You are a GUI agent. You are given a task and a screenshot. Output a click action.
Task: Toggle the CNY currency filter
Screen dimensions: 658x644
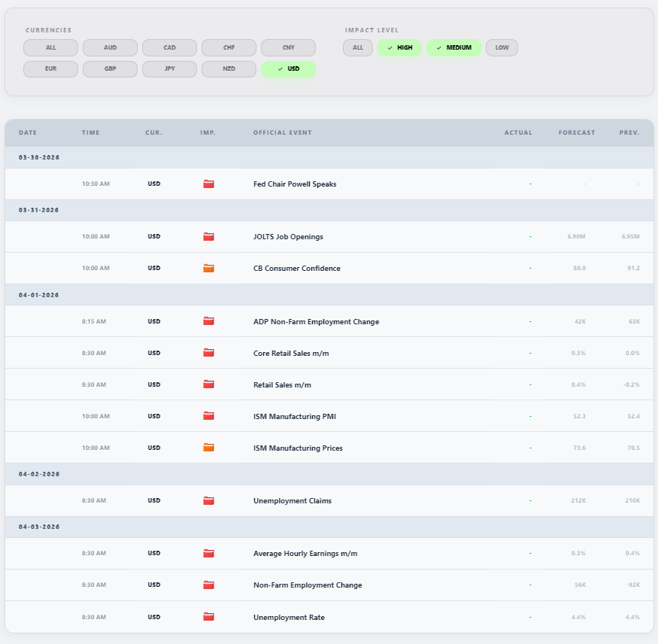click(288, 47)
